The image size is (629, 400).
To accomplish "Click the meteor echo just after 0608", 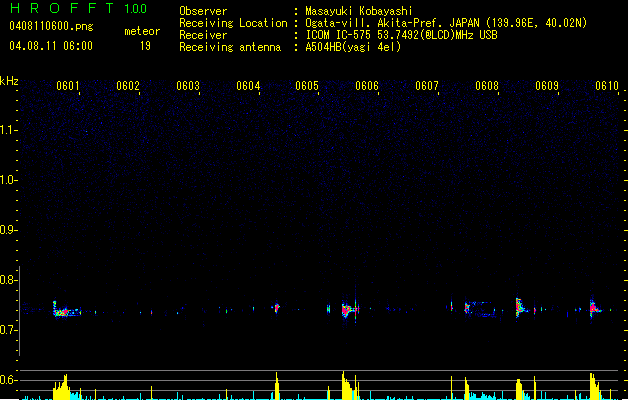I will [521, 308].
